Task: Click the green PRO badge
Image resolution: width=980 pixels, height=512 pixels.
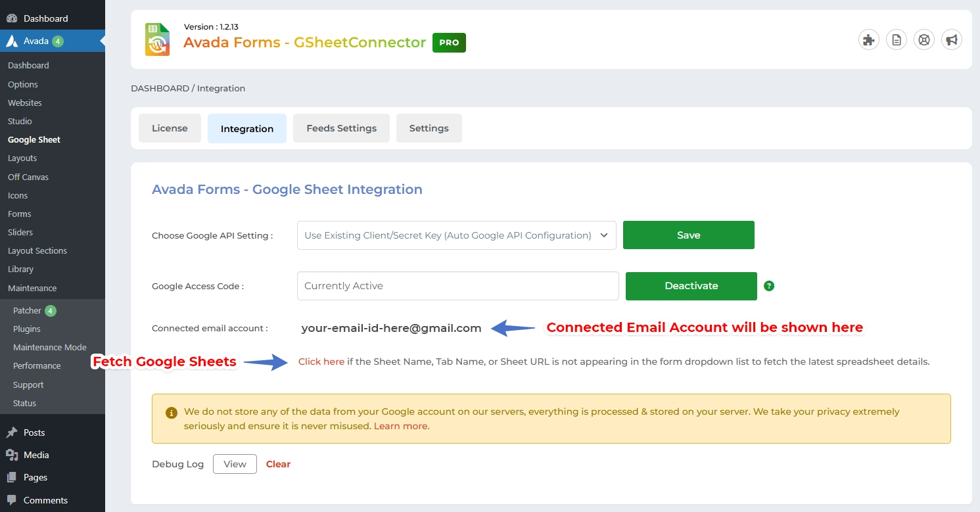Action: coord(449,43)
